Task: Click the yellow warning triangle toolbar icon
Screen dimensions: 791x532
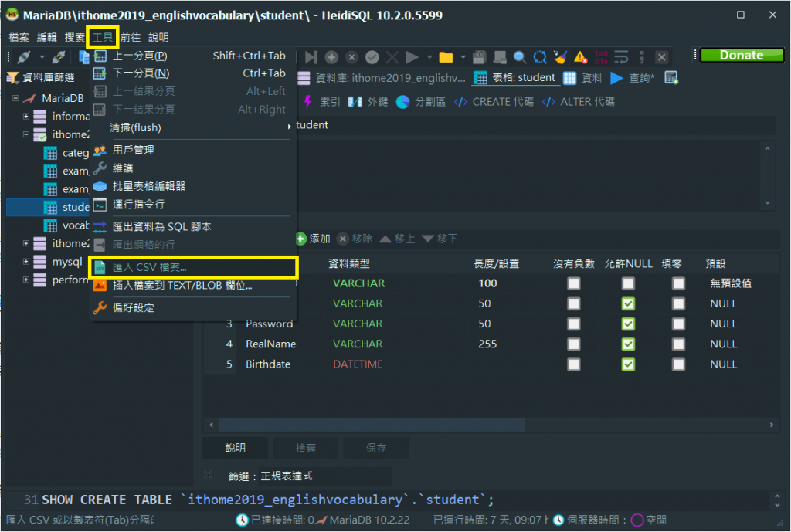Action: pos(581,57)
